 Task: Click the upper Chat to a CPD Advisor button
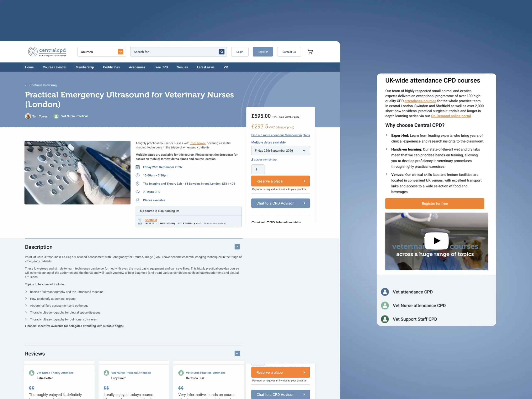point(280,203)
